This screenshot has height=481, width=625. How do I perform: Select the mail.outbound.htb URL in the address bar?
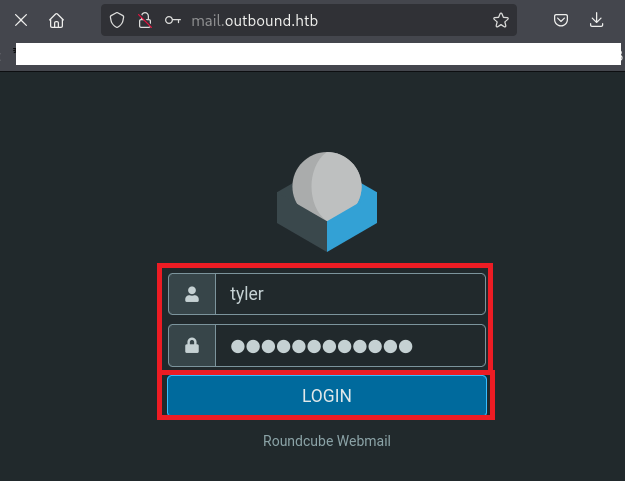click(x=255, y=20)
